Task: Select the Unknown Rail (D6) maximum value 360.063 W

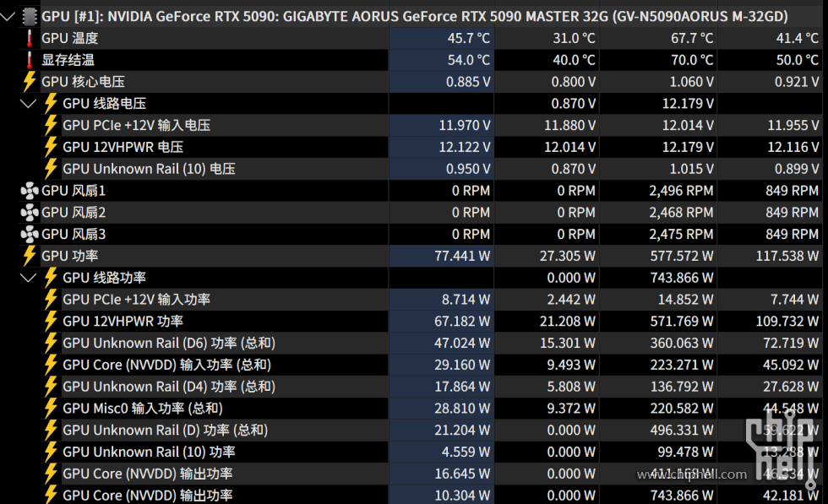Action: pyautogui.click(x=682, y=343)
